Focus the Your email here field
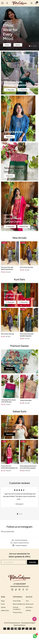 coord(14,562)
